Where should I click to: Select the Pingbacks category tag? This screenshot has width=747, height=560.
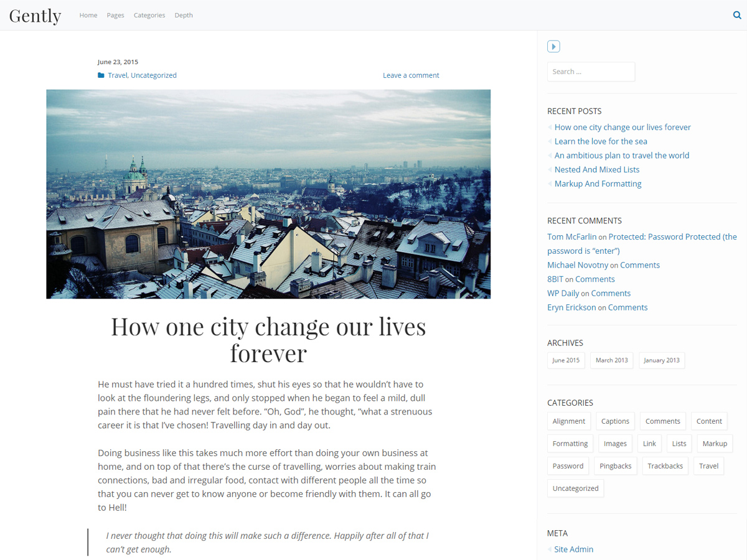(x=616, y=466)
